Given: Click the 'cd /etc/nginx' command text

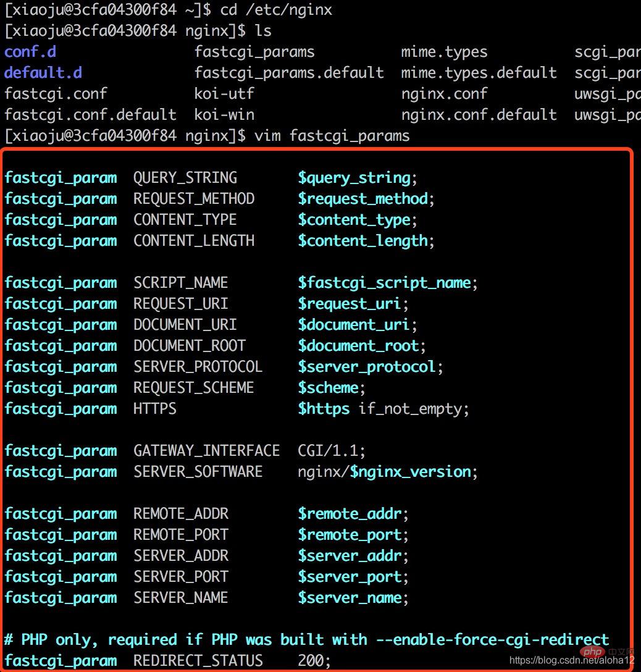Looking at the screenshot, I should point(276,10).
